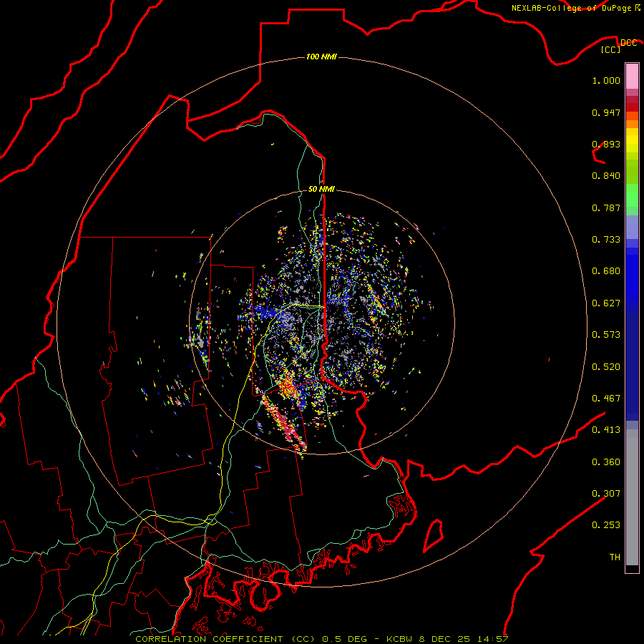Click the DCC label above the legend
Image resolution: width=644 pixels, height=644 pixels.
click(x=628, y=43)
